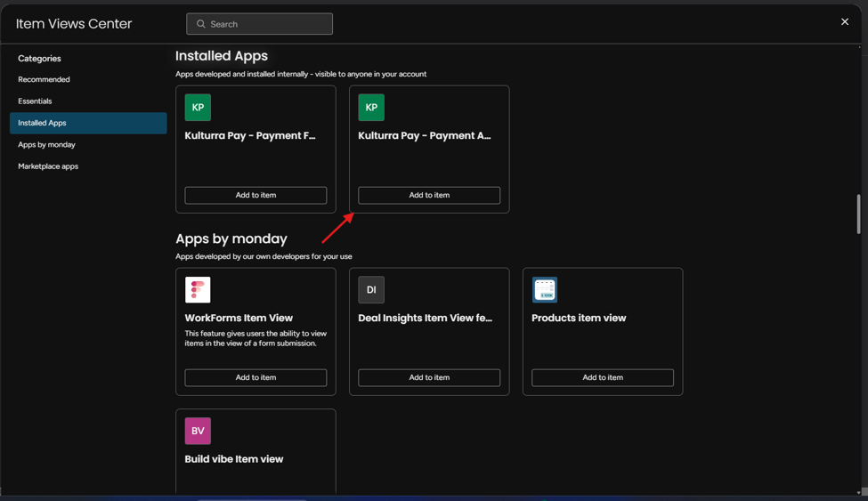
Task: Click 'Apps developed and installed internally' subtitle
Action: (x=301, y=74)
